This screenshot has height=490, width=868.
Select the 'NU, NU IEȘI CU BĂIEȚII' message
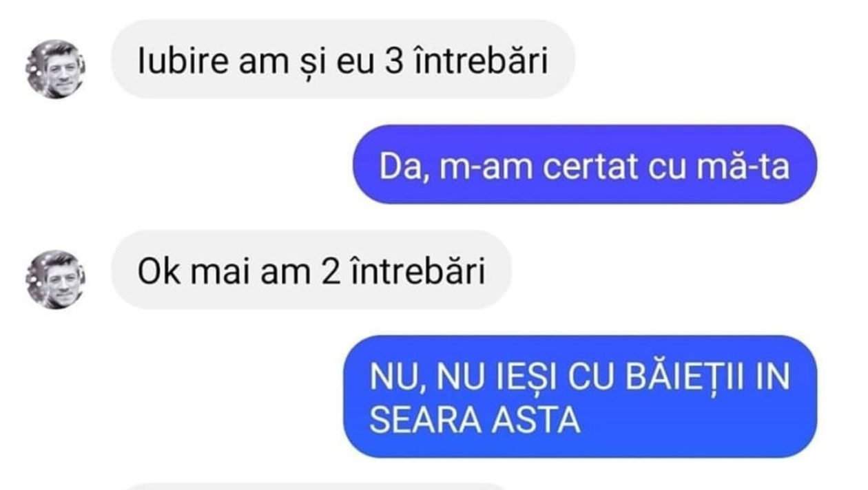pyautogui.click(x=580, y=396)
